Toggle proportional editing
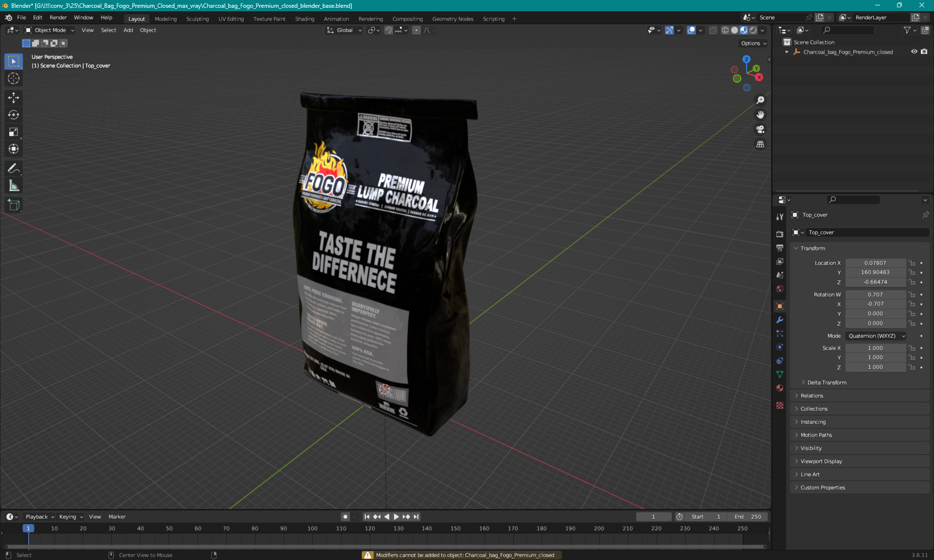Screen dimensions: 934x560 [x=416, y=30]
